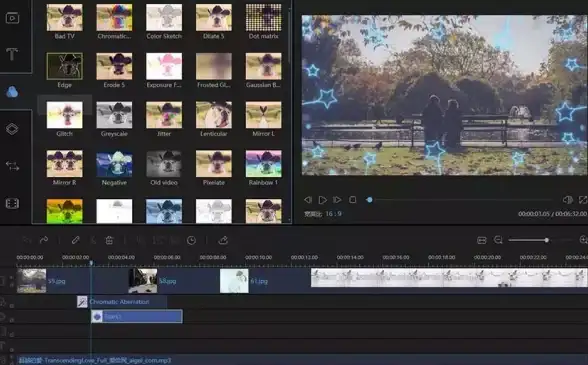The height and width of the screenshot is (365, 588).
Task: Select the Exposure F... filter
Action: point(164,66)
